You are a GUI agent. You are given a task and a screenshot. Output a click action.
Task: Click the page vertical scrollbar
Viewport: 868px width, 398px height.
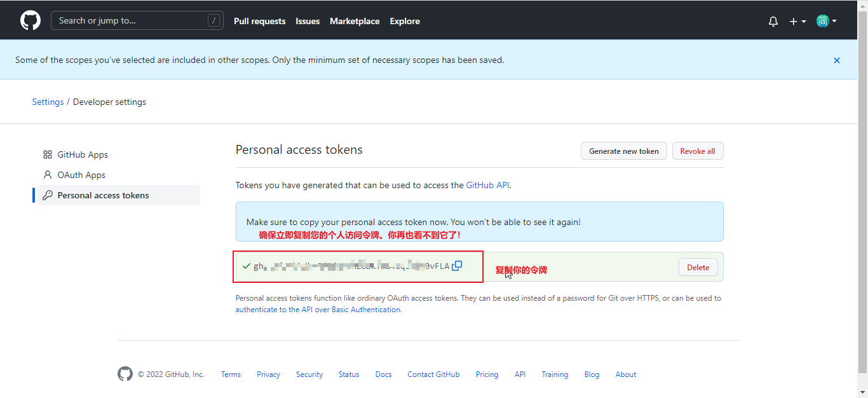862,191
